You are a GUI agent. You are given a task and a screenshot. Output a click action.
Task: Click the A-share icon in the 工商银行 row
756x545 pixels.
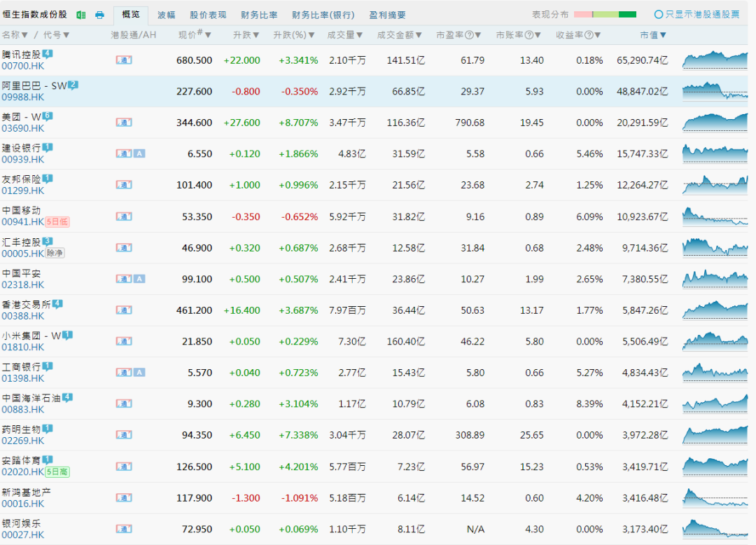coord(139,373)
